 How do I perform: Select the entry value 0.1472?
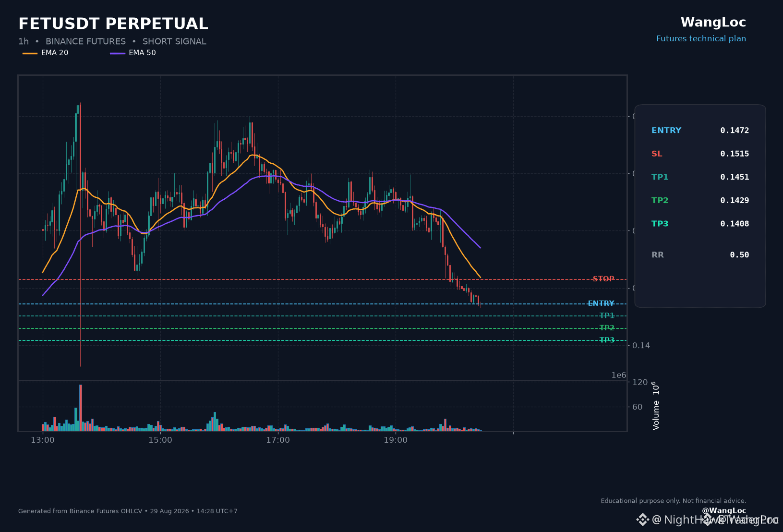tap(735, 131)
